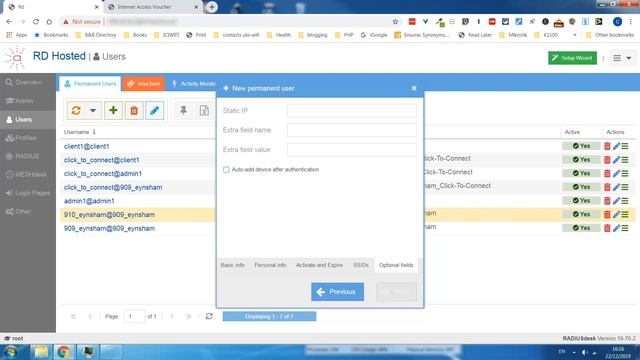Viewport: 640px width, 360px height.
Task: Click the CSV export toolbar icon
Action: pos(204,110)
